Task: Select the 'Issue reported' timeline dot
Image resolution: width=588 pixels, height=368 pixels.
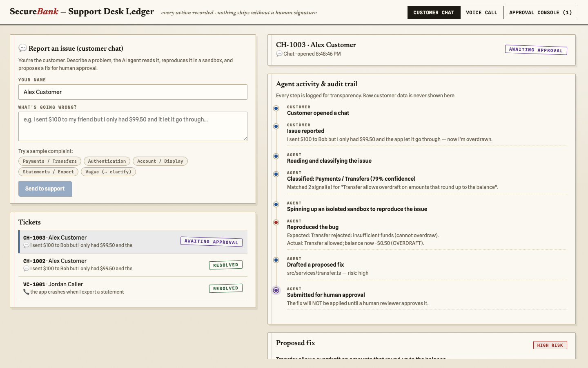Action: pos(276,126)
